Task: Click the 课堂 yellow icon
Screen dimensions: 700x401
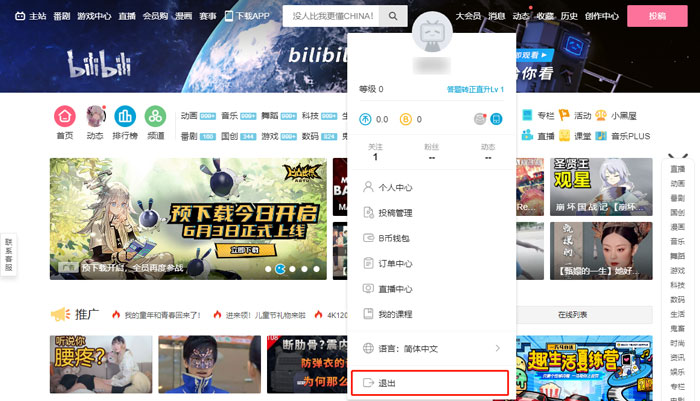Action: 564,135
